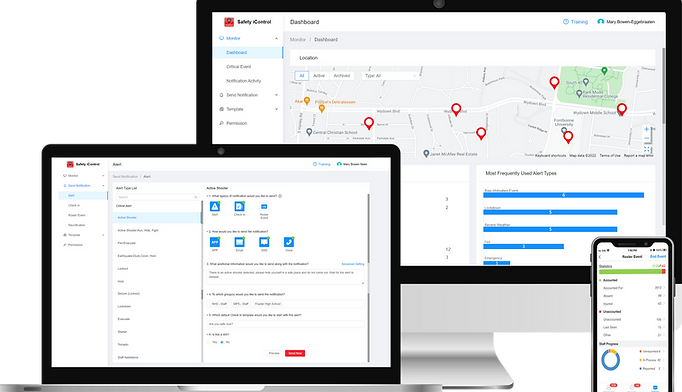Expand the Template section in laptop sidebar
The width and height of the screenshot is (682, 392).
point(103,235)
